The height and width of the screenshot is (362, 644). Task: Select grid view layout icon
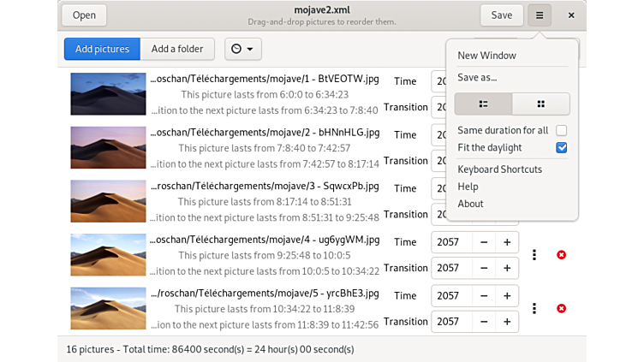tap(540, 104)
